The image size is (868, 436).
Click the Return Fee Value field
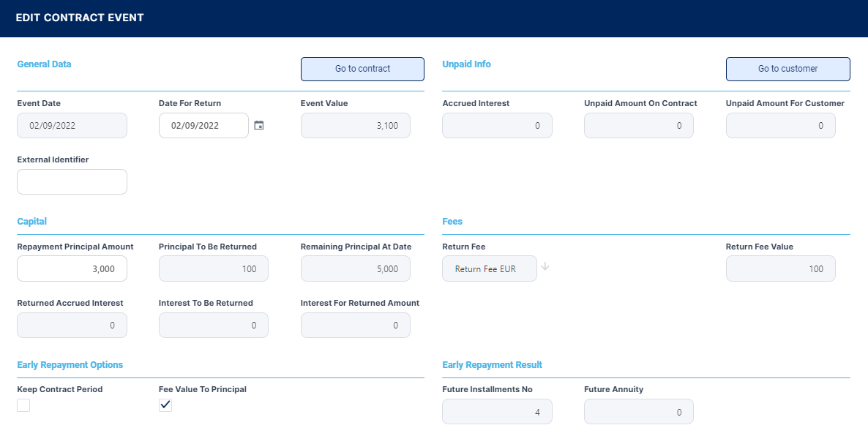780,269
